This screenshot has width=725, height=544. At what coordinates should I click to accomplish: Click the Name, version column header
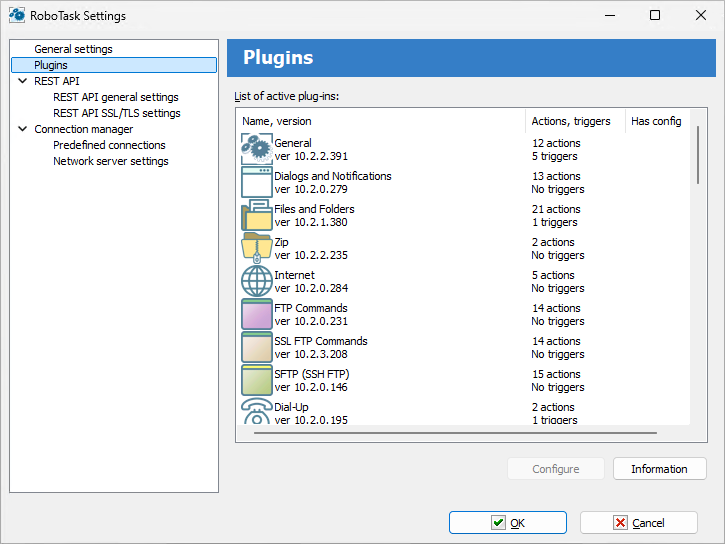tap(381, 121)
